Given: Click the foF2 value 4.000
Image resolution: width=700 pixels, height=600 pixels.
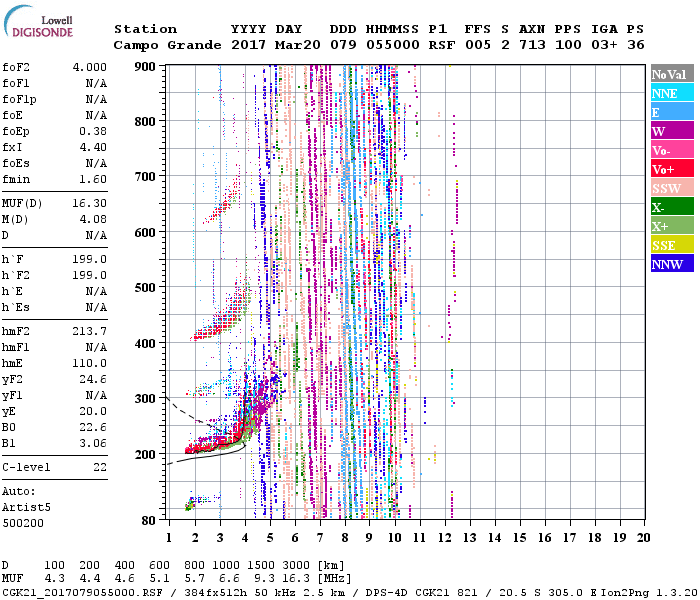Looking at the screenshot, I should click(90, 67).
